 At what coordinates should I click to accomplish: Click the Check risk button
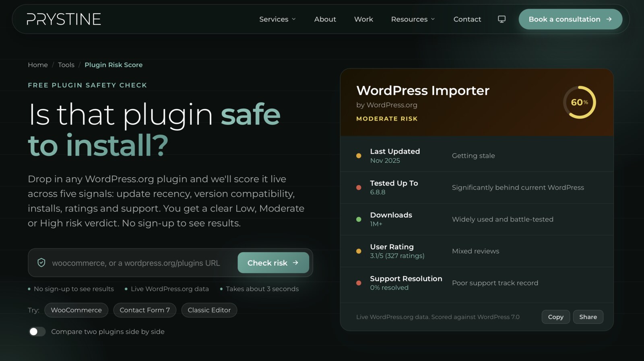tap(273, 263)
